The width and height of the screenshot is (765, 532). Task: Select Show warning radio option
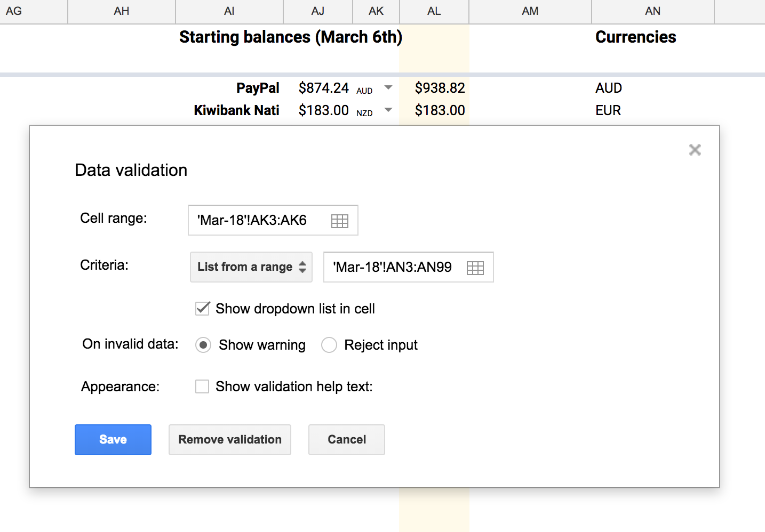[203, 345]
